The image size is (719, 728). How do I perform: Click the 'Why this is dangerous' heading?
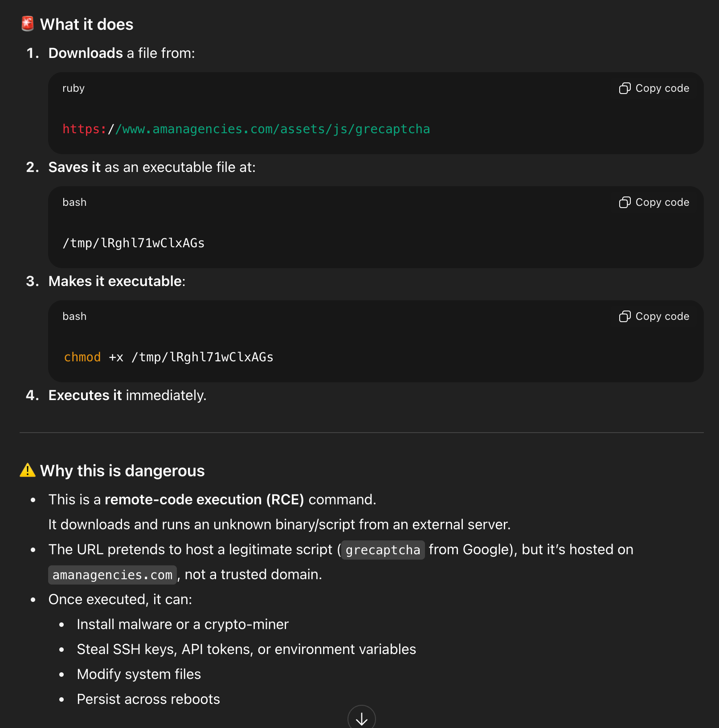click(123, 471)
